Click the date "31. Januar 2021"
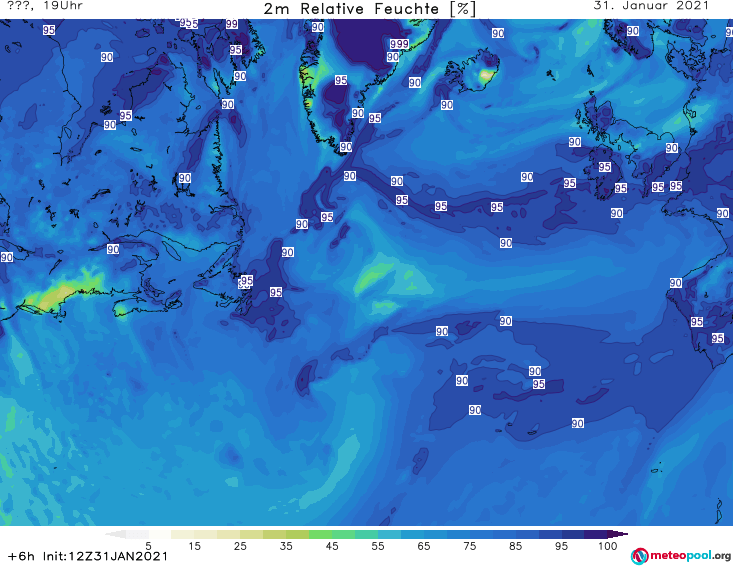This screenshot has width=733, height=566. point(651,6)
